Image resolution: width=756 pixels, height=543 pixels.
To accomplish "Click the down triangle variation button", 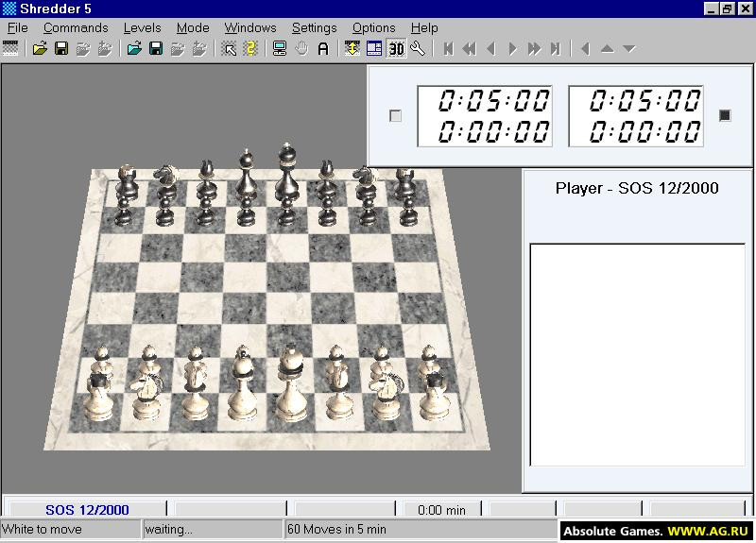I will pos(629,49).
